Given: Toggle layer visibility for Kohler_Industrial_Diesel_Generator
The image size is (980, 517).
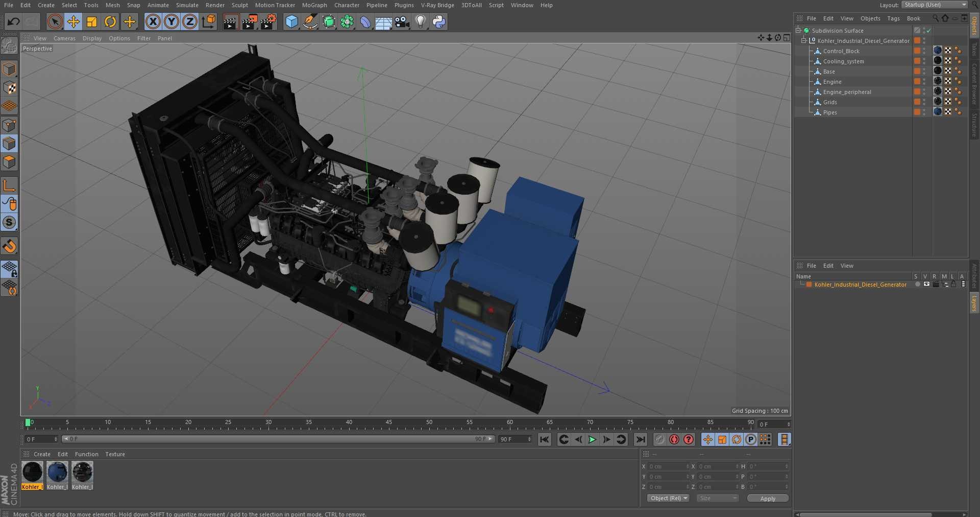Looking at the screenshot, I should pyautogui.click(x=926, y=285).
